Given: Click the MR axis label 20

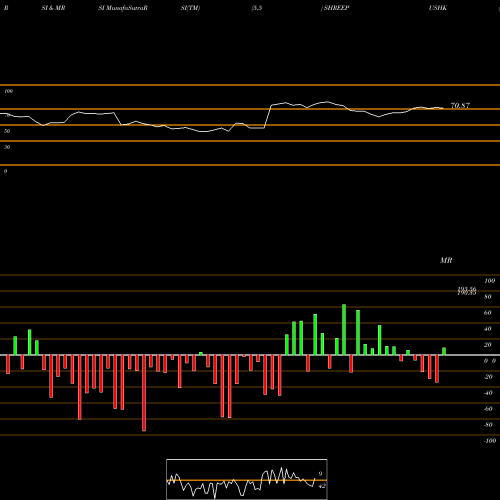Looking at the screenshot, I should tap(488, 345).
